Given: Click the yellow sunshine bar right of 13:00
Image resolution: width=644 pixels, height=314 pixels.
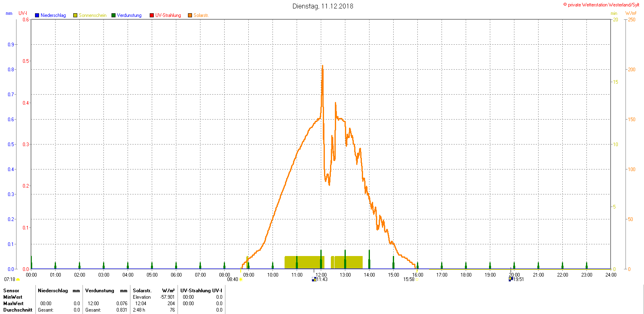Looking at the screenshot, I should [349, 262].
